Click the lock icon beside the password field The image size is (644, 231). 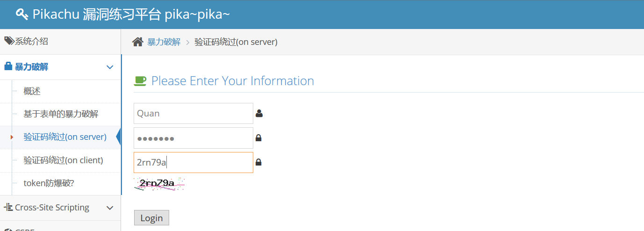(258, 138)
